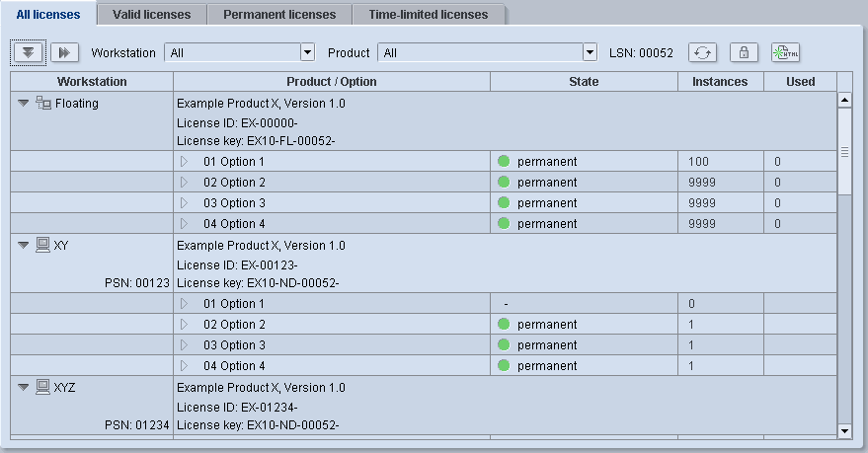Expand 01 Option 1 under Floating

[x=184, y=161]
